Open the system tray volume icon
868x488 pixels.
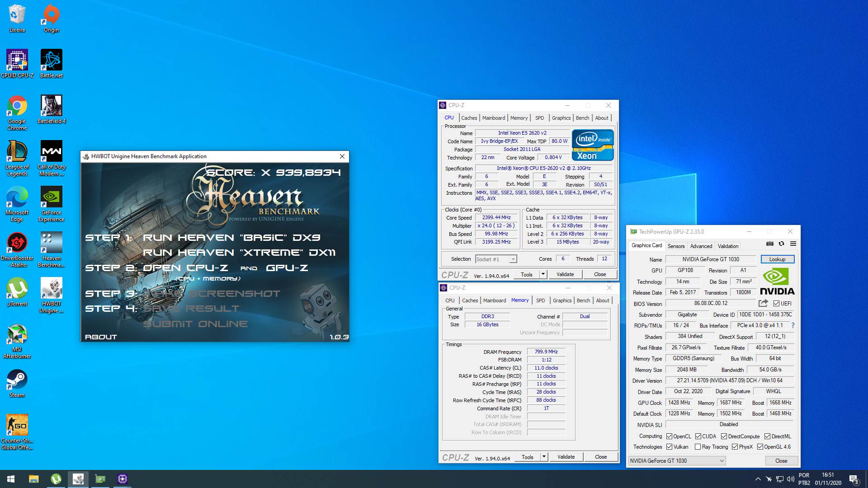coord(790,479)
